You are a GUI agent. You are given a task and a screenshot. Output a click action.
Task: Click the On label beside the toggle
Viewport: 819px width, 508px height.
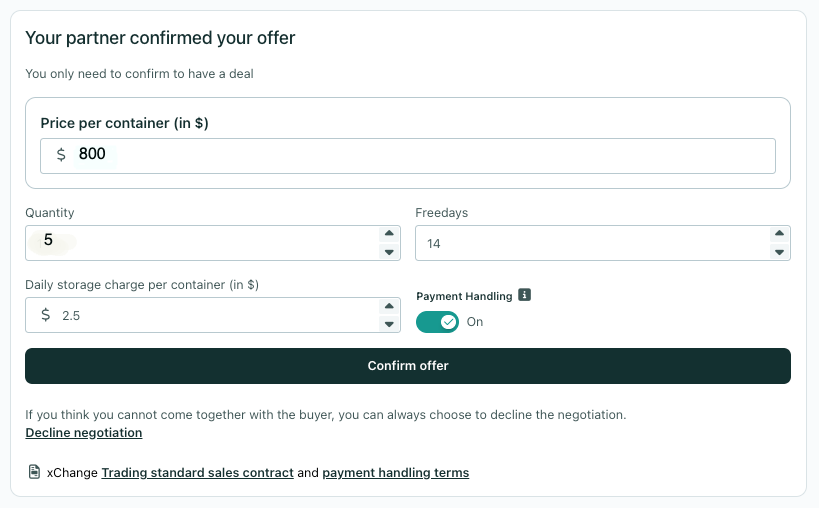pos(475,322)
